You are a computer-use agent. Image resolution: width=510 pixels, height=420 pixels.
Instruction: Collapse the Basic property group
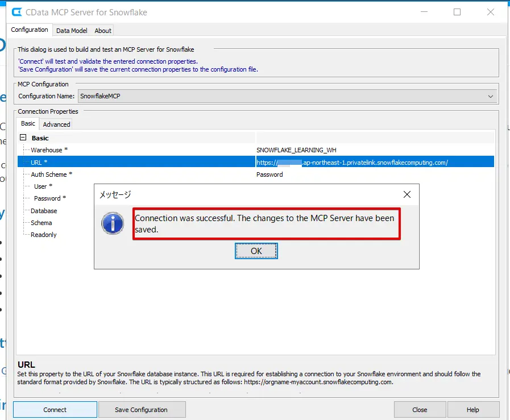coord(23,138)
